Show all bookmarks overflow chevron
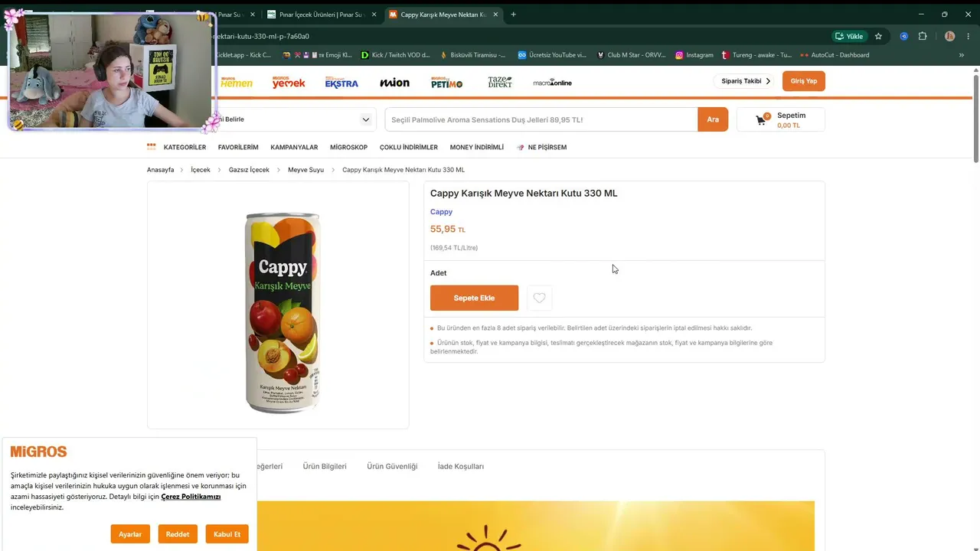The width and height of the screenshot is (980, 551). tap(962, 55)
